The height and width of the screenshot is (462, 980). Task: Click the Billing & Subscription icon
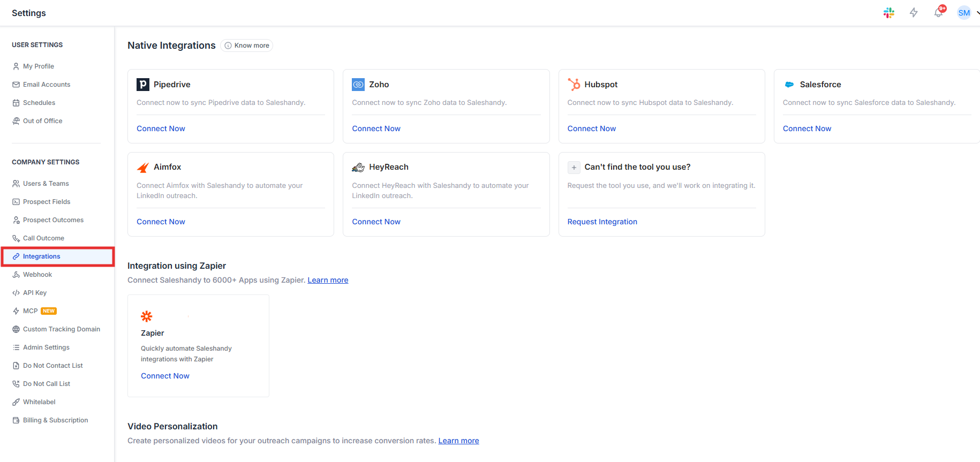16,420
